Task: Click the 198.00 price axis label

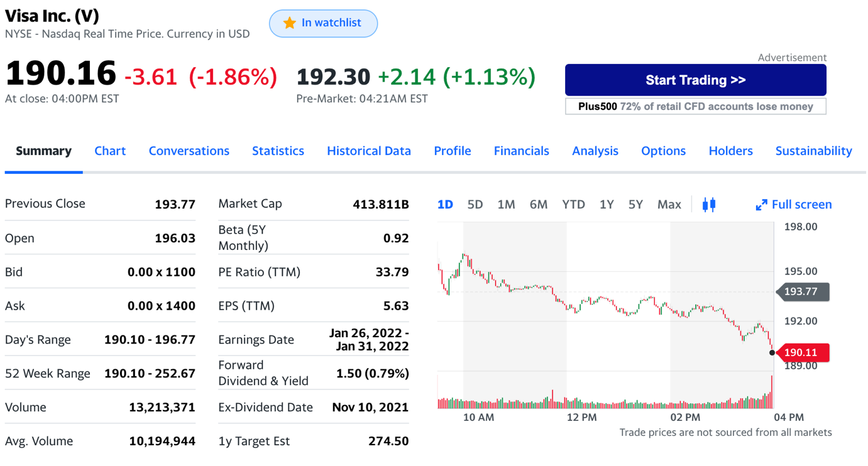Action: point(801,227)
